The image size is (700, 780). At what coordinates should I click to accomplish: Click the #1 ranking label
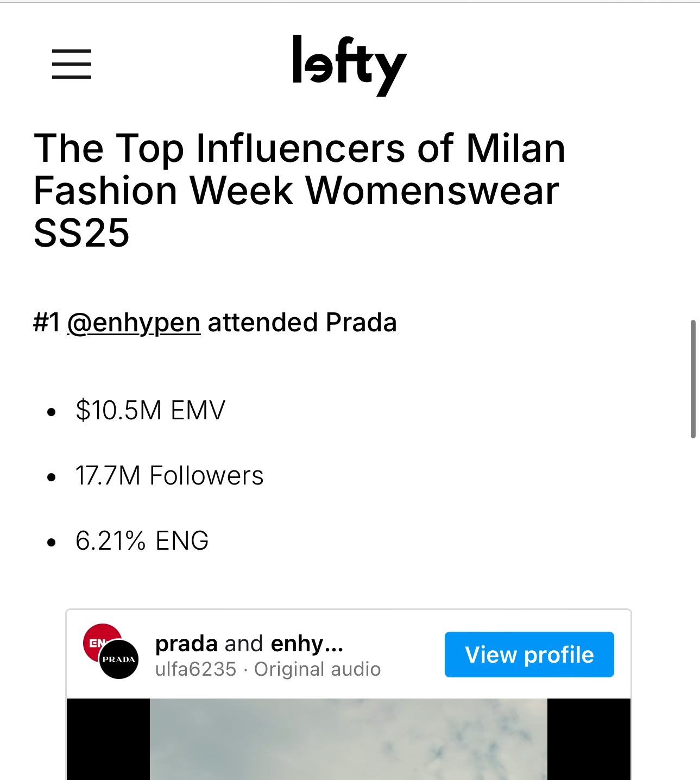click(x=47, y=323)
